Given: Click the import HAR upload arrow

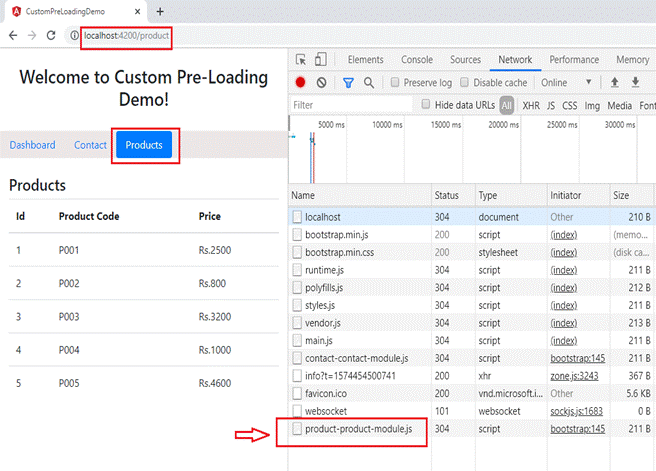Looking at the screenshot, I should (x=615, y=82).
